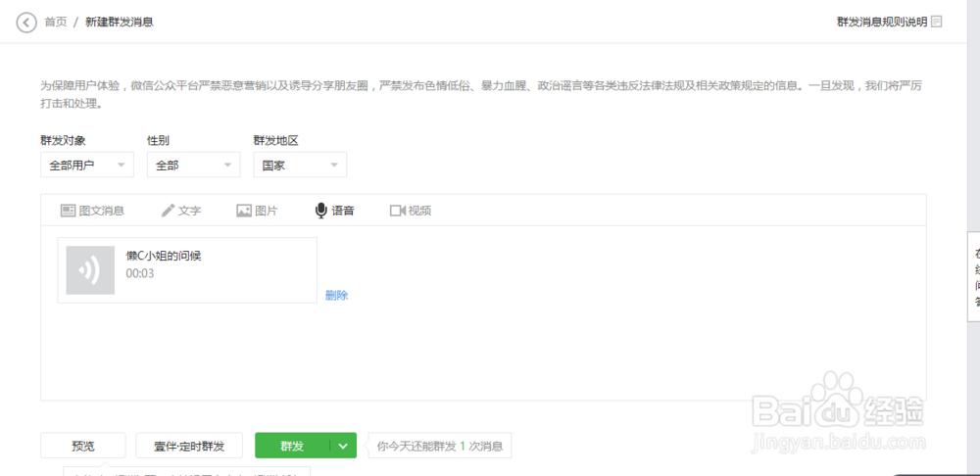
Task: Click the back arrow circle icon
Action: click(x=26, y=24)
